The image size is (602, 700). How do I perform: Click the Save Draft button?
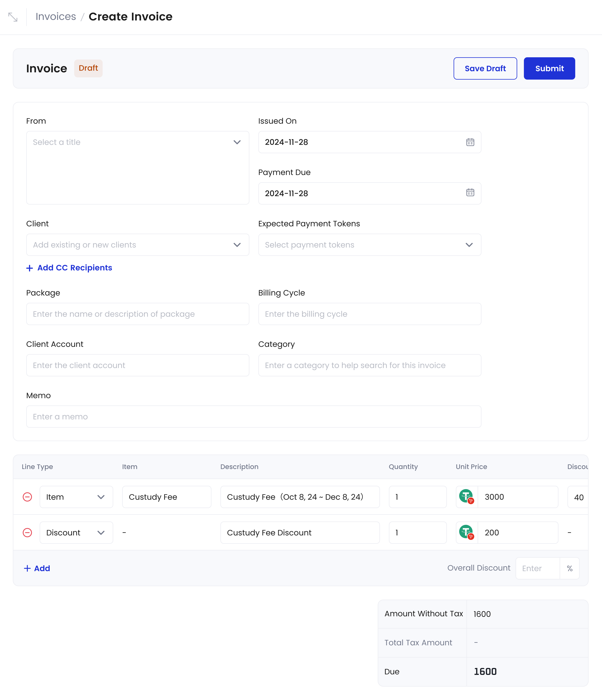click(485, 68)
